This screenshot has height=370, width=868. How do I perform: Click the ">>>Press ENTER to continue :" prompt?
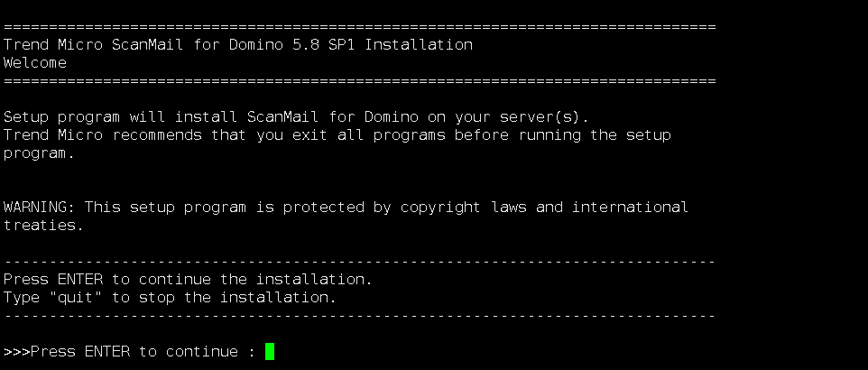129,351
